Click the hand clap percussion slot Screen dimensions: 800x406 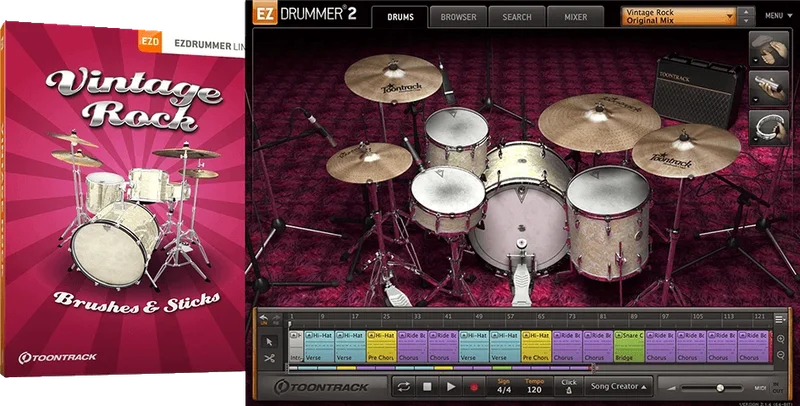(x=769, y=49)
